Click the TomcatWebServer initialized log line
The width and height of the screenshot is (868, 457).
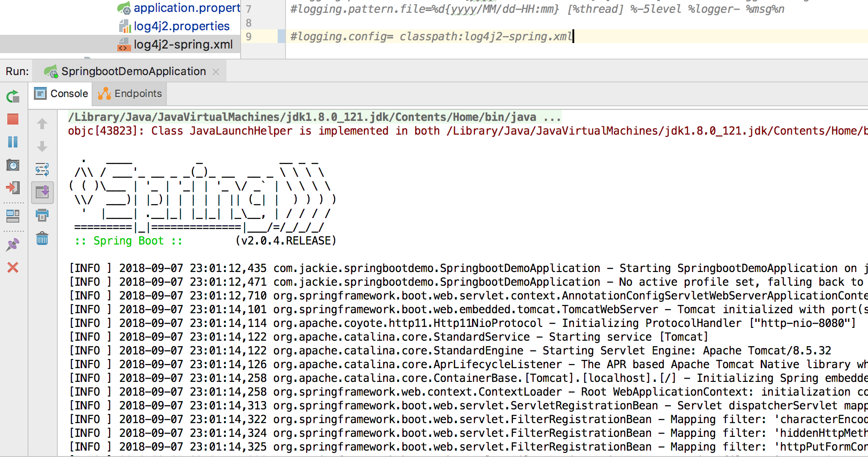tap(468, 310)
